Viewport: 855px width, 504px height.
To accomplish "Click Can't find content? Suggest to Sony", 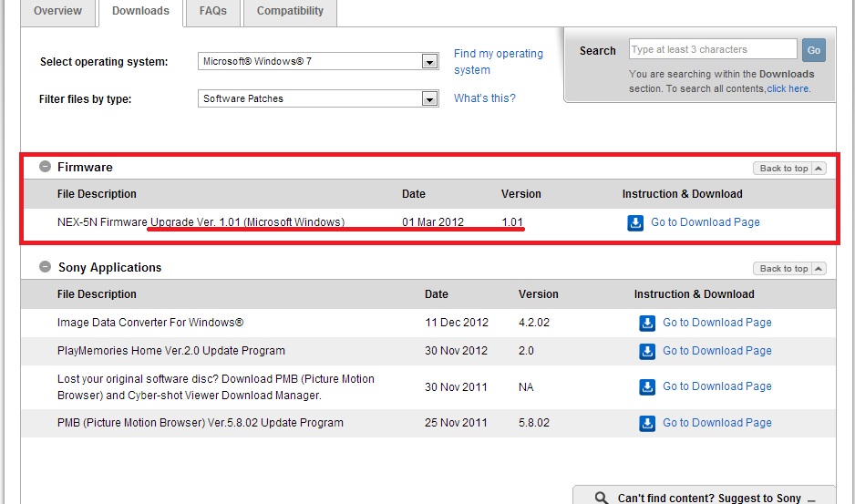I will pyautogui.click(x=709, y=498).
